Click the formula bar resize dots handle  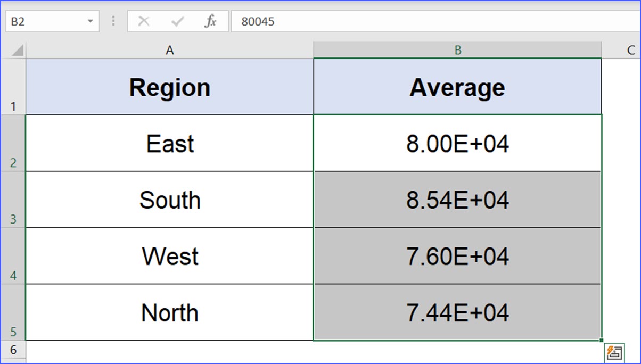coord(113,21)
